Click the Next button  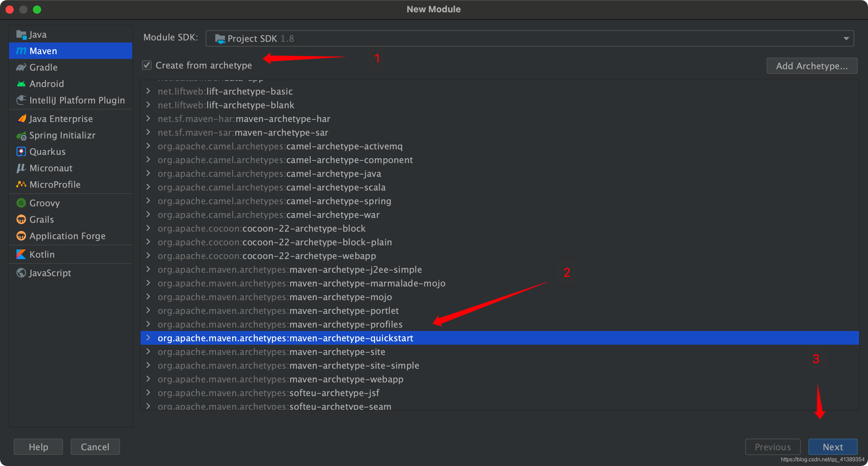tap(833, 447)
